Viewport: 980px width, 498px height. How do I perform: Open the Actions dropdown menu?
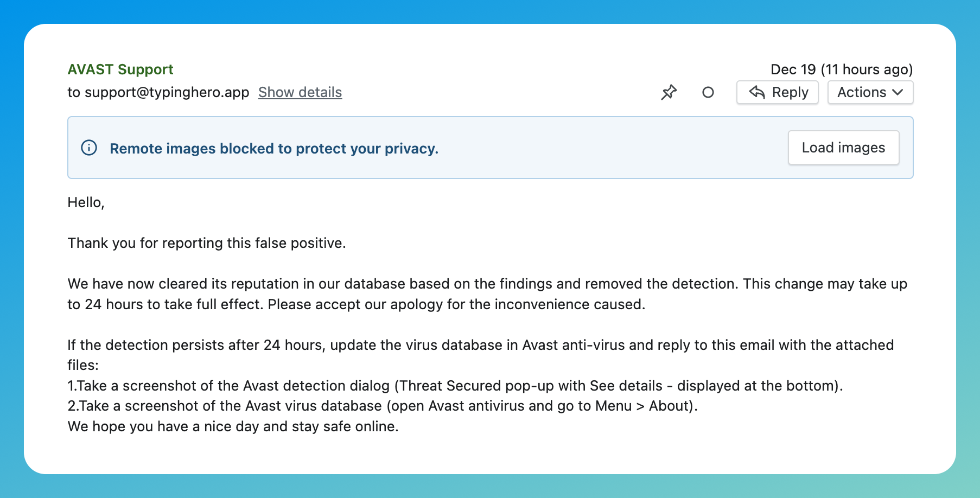[870, 92]
